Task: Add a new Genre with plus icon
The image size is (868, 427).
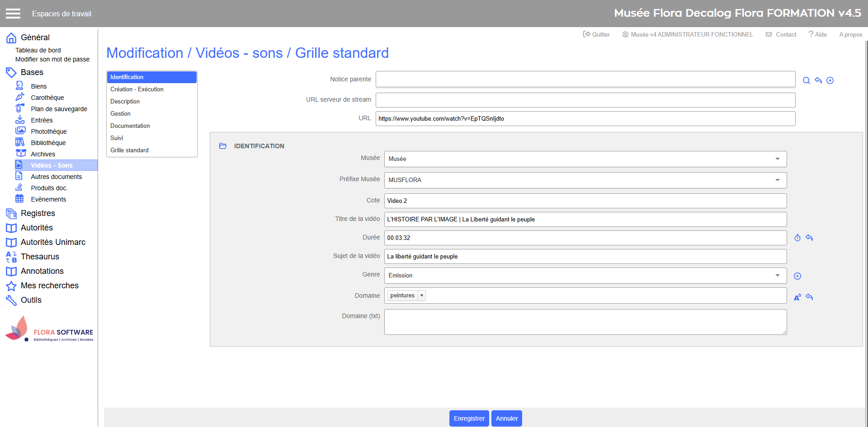Action: 797,276
